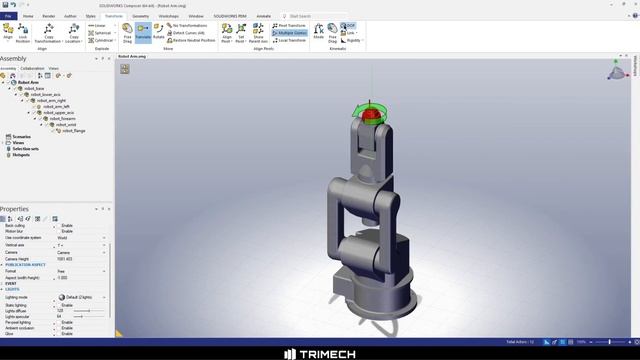Collapse the robot_upper_axis tree node
This screenshot has height=360, width=640.
click(29, 113)
